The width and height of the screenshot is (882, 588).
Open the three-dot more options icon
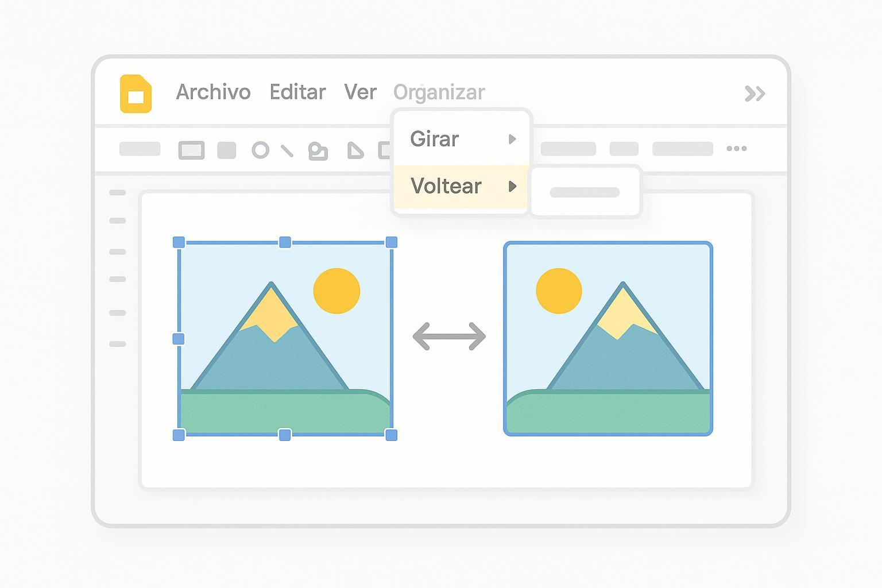pyautogui.click(x=736, y=149)
